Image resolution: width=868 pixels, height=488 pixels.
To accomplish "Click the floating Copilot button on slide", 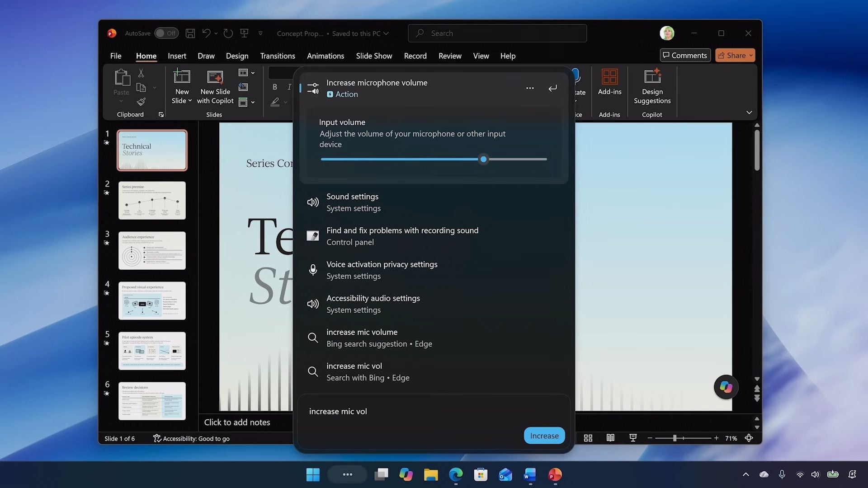I will click(x=726, y=387).
